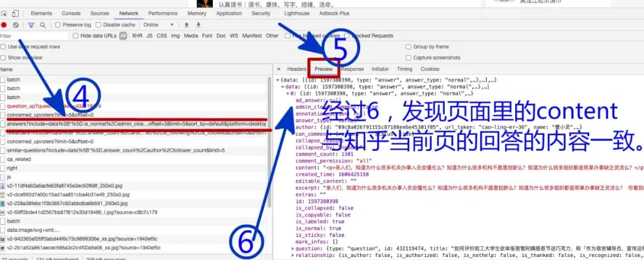The width and height of the screenshot is (644, 260).
Task: Filter requests by JS type
Action: click(x=150, y=36)
